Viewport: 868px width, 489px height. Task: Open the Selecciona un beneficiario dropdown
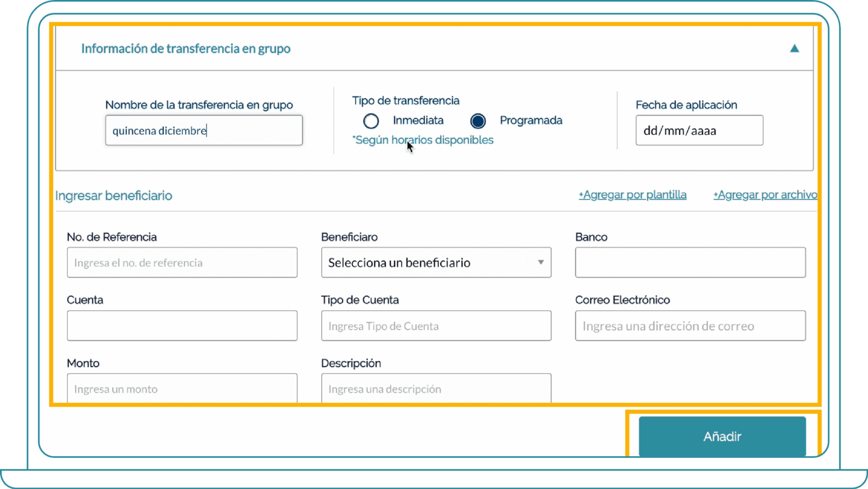point(413,262)
